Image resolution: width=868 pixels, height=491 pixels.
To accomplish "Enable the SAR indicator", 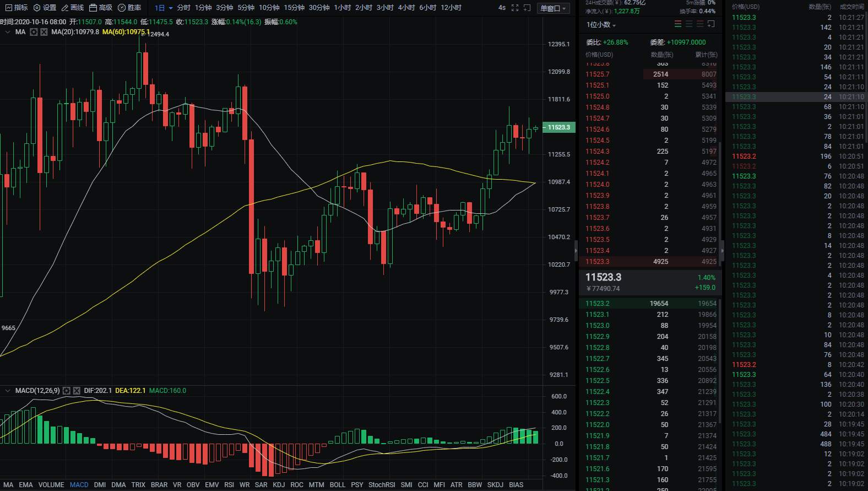I will coord(261,485).
